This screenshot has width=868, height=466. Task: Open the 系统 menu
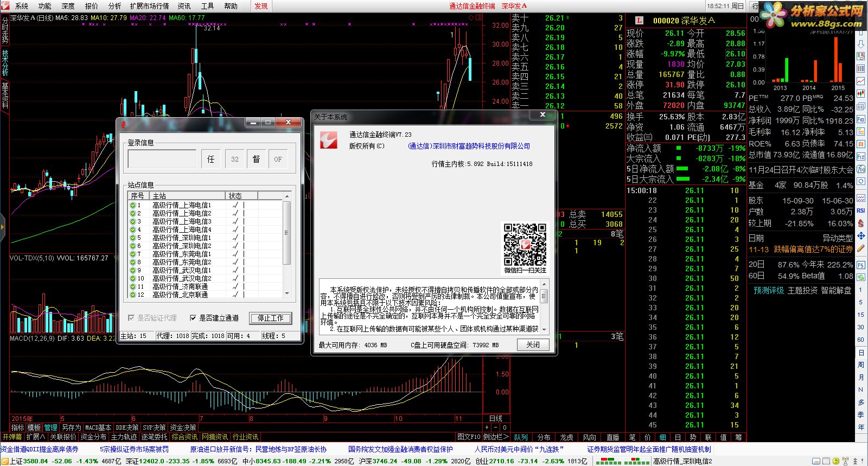tap(22, 6)
